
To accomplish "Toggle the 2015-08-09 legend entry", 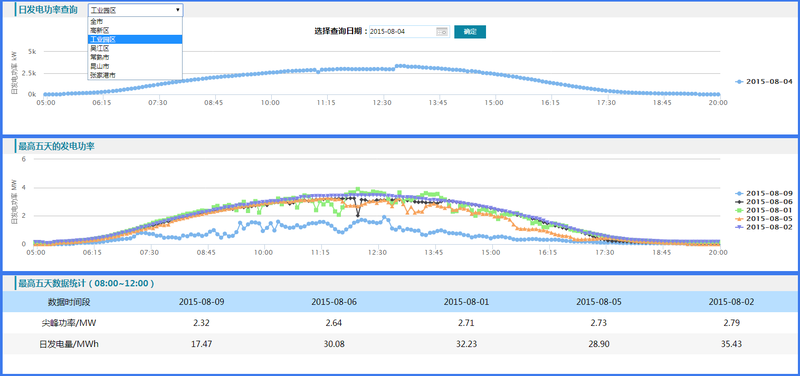I will click(764, 193).
